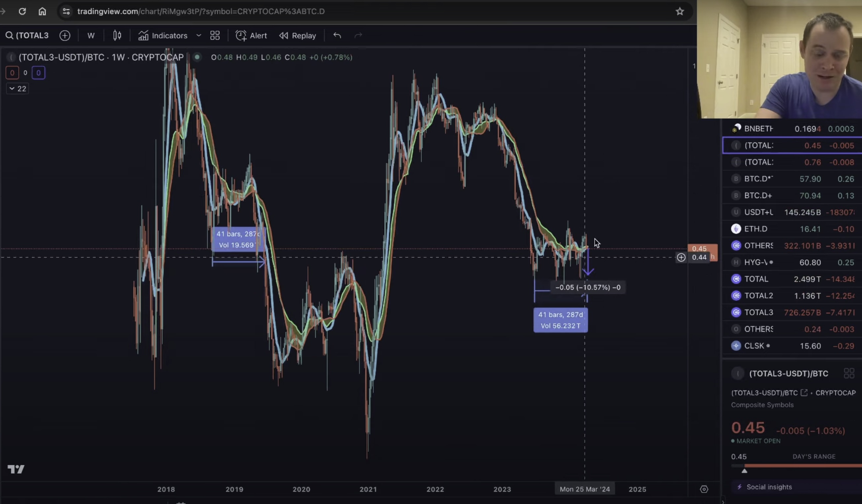Viewport: 862px width, 504px height.
Task: Open the external link for (TOTAL3-USDT)/BTC
Action: [x=804, y=393]
